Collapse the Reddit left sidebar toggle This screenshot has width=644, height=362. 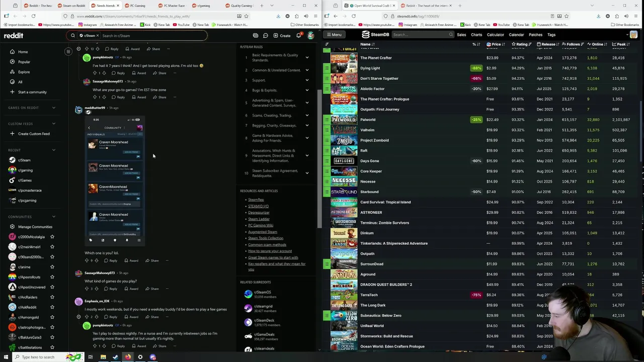coord(68,51)
